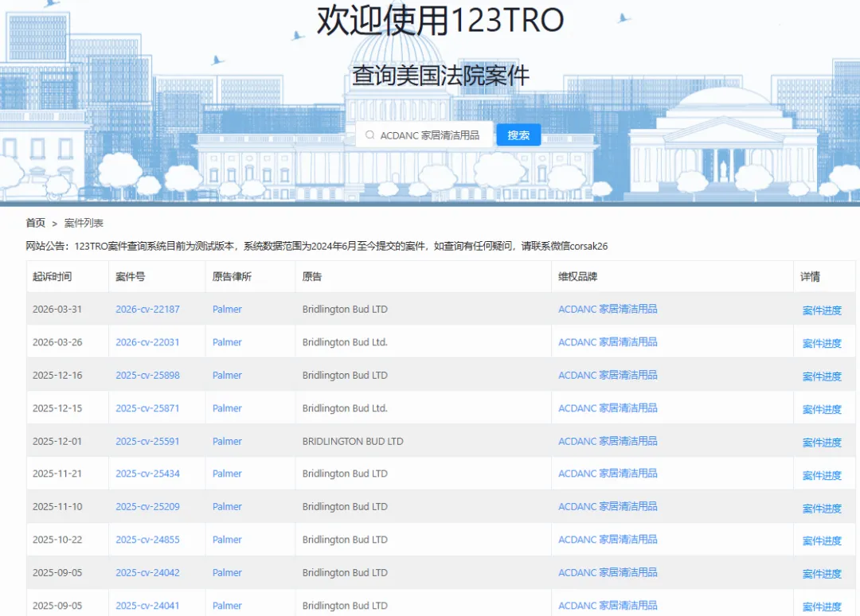This screenshot has height=616, width=860.
Task: Open case 2025-cv-25591 link
Action: 147,442
